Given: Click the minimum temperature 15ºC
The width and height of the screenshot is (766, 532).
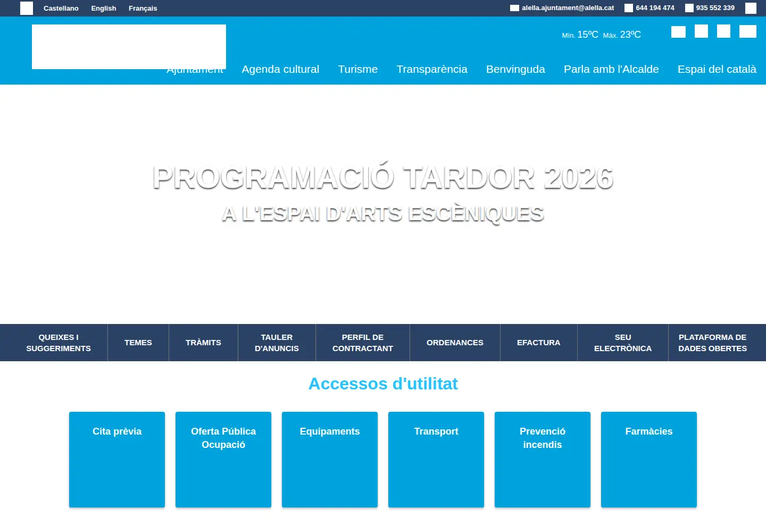Looking at the screenshot, I should (x=588, y=35).
